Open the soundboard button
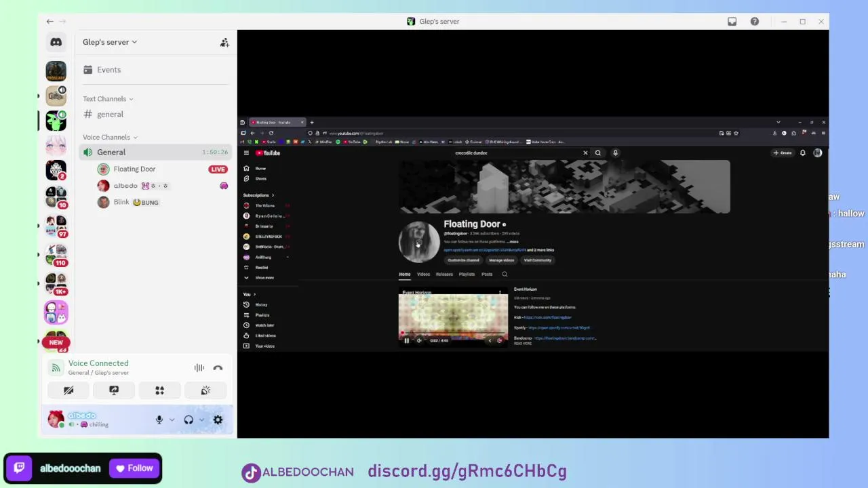Image resolution: width=868 pixels, height=488 pixels. [205, 390]
